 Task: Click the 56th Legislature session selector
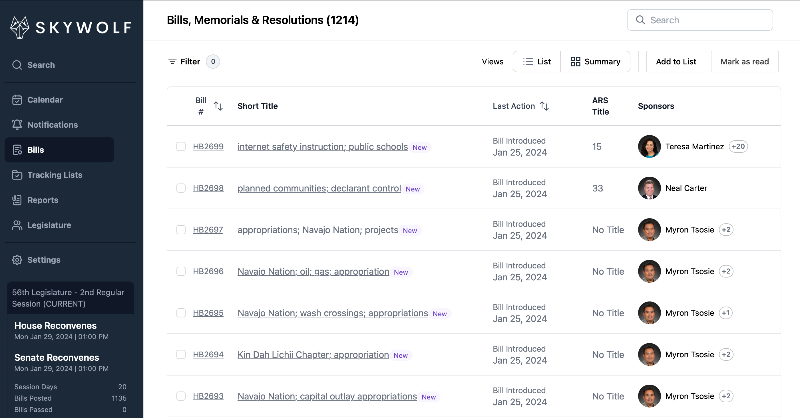point(70,298)
